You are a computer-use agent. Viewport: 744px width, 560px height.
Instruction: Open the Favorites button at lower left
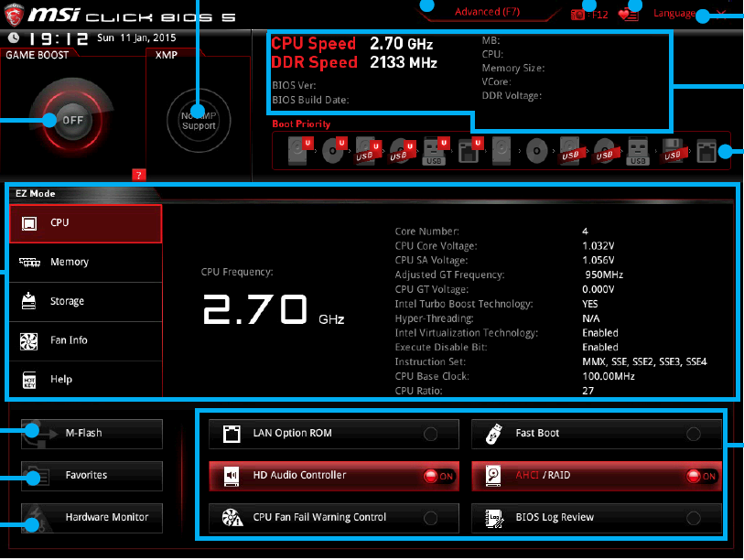(x=92, y=476)
